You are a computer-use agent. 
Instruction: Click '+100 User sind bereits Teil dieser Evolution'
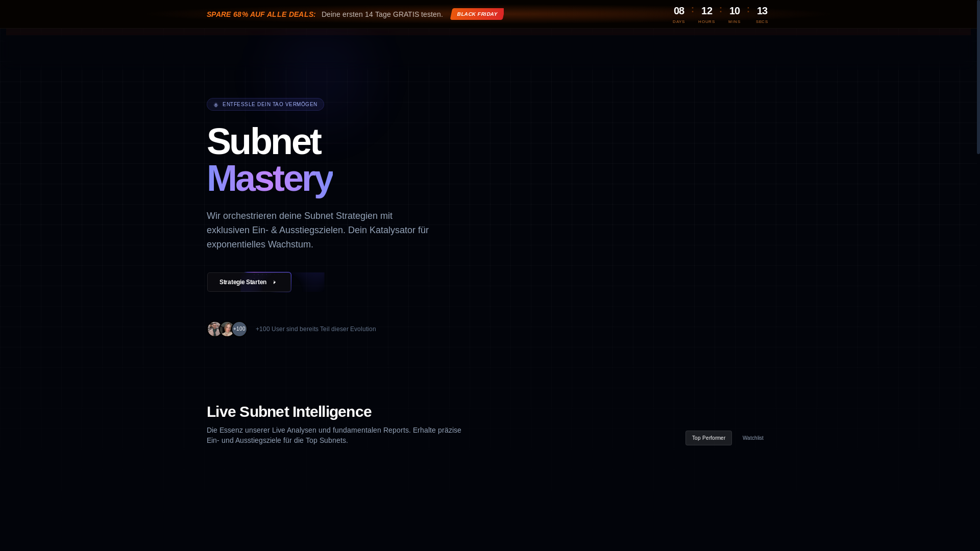click(316, 329)
